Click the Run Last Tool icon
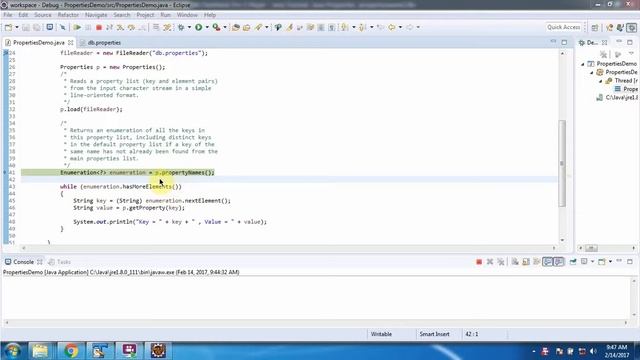The width and height of the screenshot is (640, 360). click(x=216, y=27)
